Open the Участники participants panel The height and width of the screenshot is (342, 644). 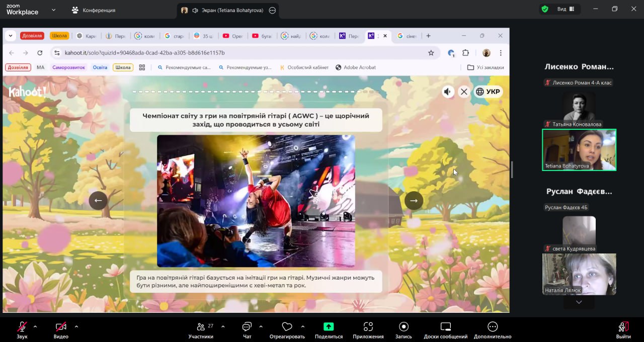pos(201,327)
